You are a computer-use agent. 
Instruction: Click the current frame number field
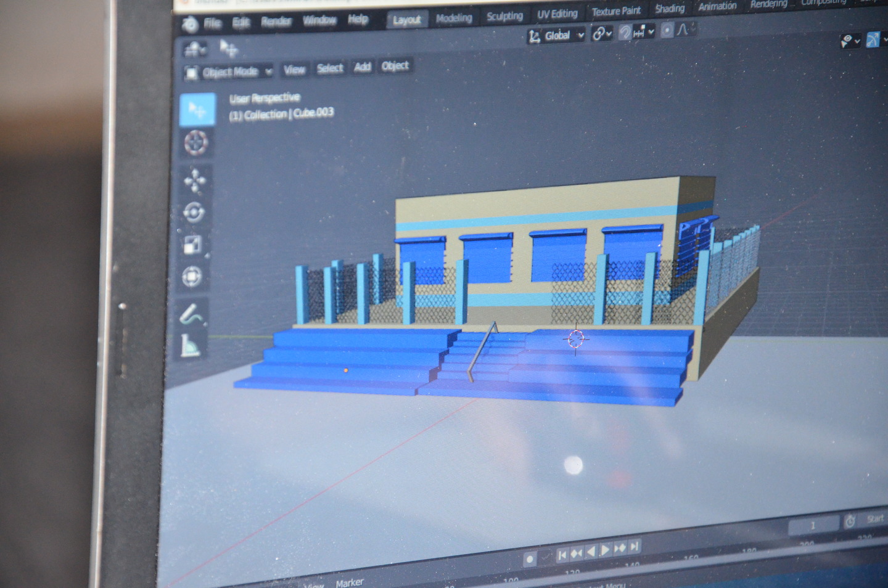[x=813, y=526]
